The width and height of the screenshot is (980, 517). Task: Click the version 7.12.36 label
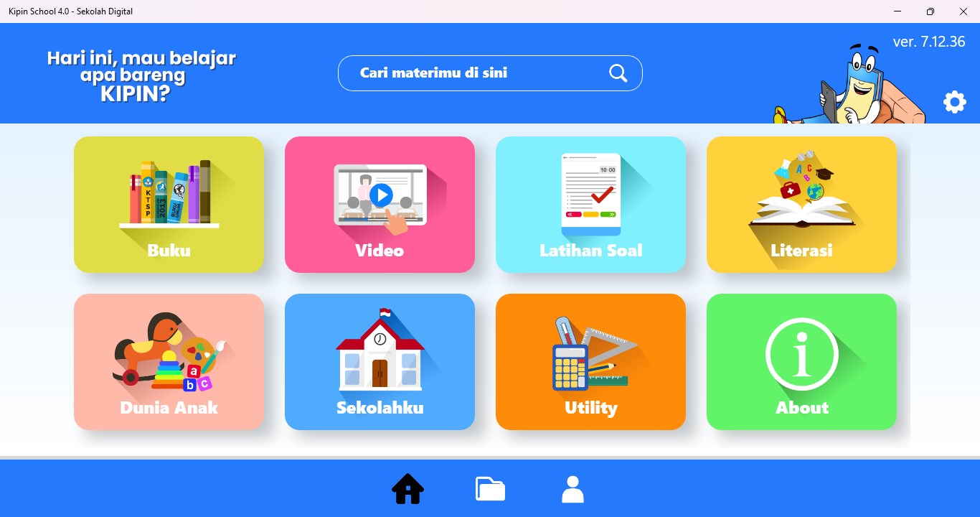(929, 42)
